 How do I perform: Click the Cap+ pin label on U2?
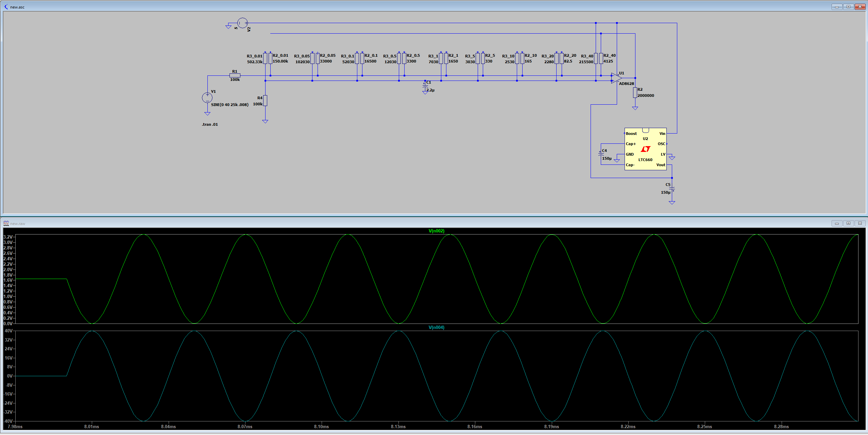631,144
